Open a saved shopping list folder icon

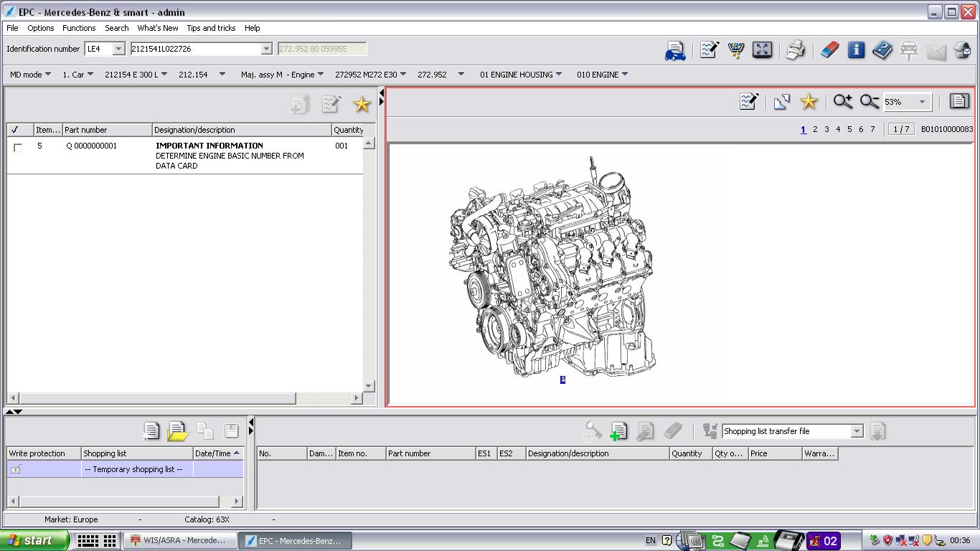[177, 430]
